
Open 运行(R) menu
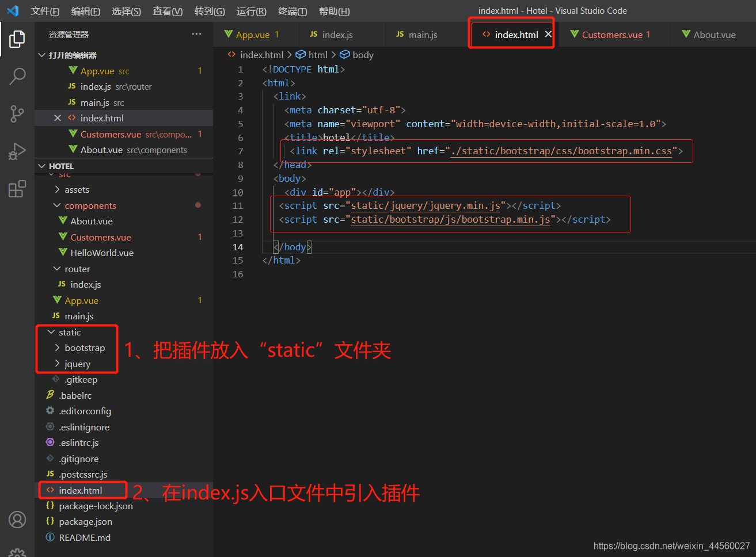pyautogui.click(x=252, y=11)
